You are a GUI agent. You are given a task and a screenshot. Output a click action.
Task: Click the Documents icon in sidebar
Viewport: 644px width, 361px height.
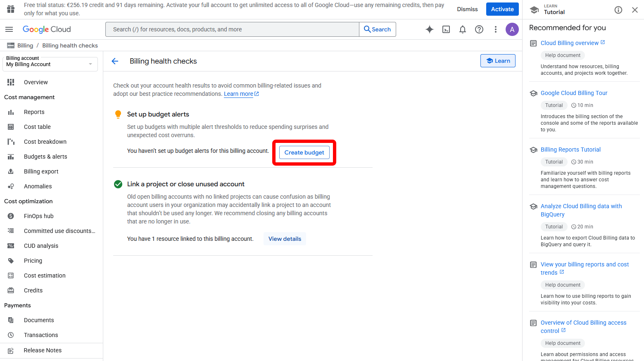coord(11,320)
